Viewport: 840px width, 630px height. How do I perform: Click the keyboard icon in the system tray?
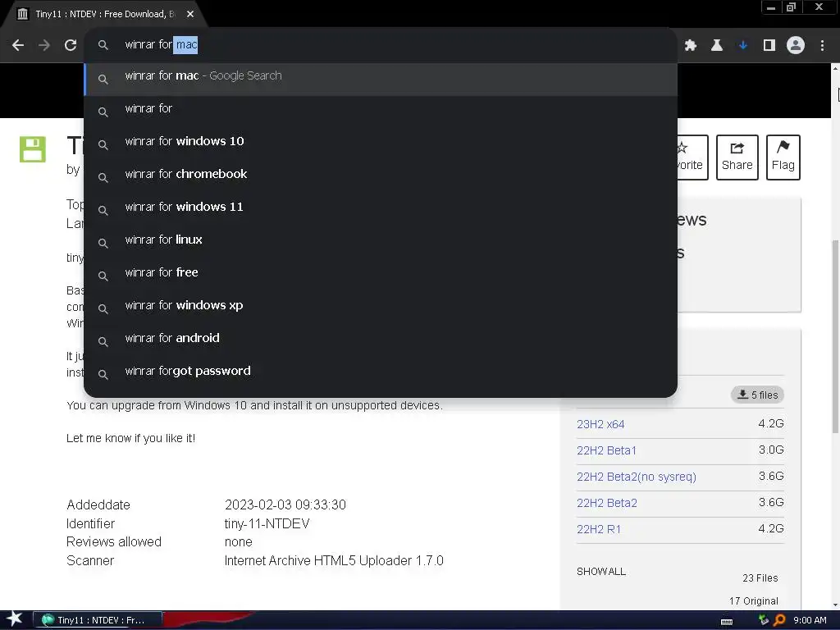click(727, 622)
